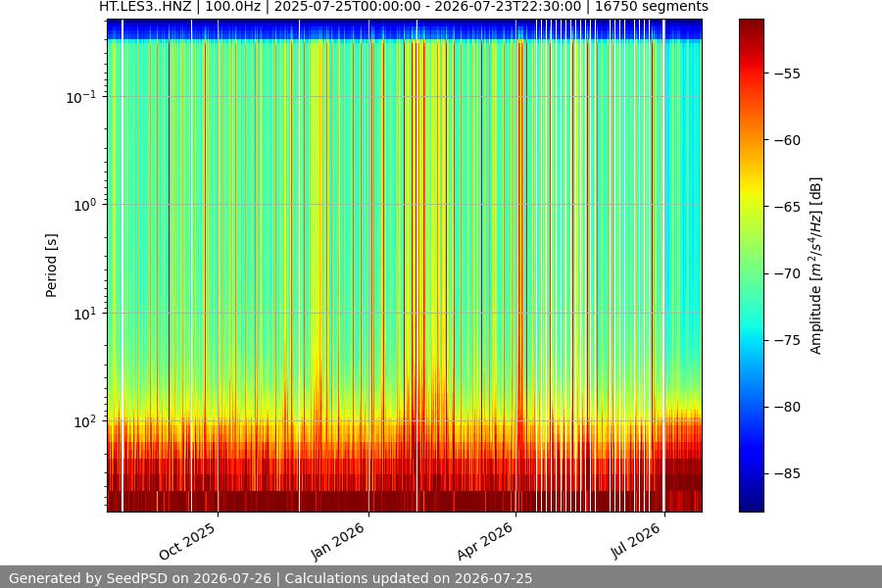Click the 10¹ period tick label
882x588 pixels.
pyautogui.click(x=84, y=314)
